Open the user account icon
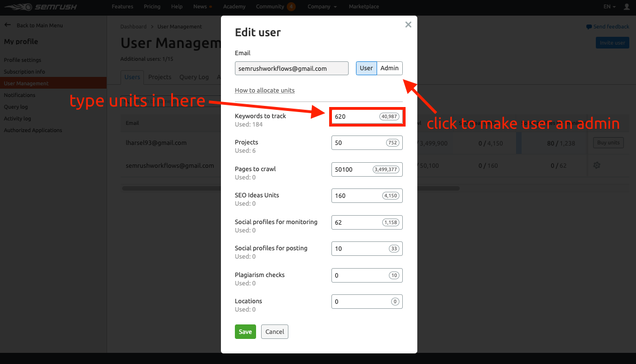 click(627, 7)
